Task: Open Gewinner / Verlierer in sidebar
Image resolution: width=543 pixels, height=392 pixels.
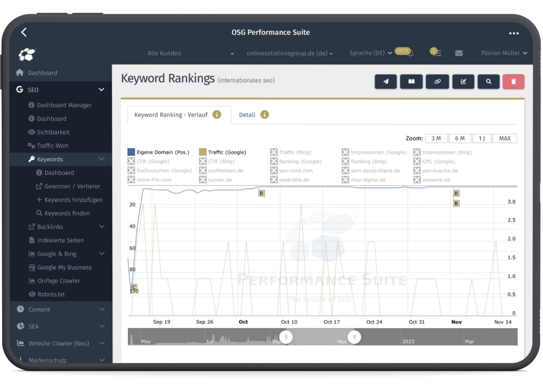Action: [73, 186]
